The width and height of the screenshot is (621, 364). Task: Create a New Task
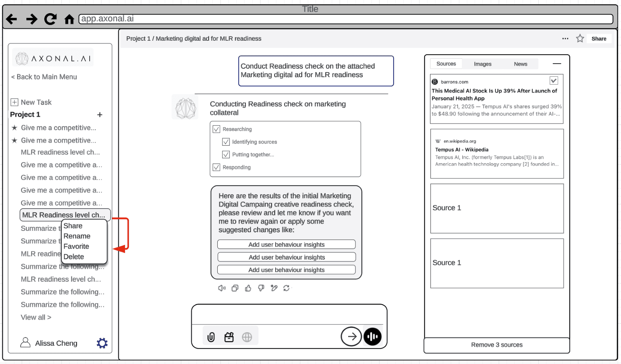[31, 102]
